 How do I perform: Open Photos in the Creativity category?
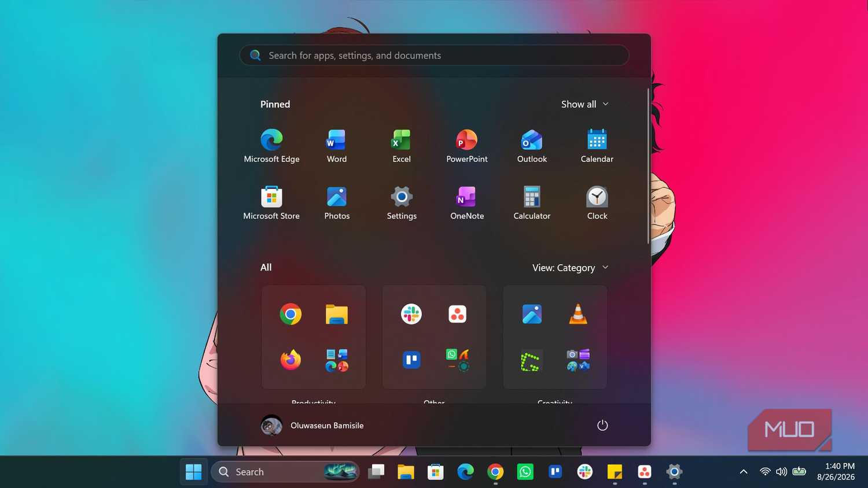[532, 314]
